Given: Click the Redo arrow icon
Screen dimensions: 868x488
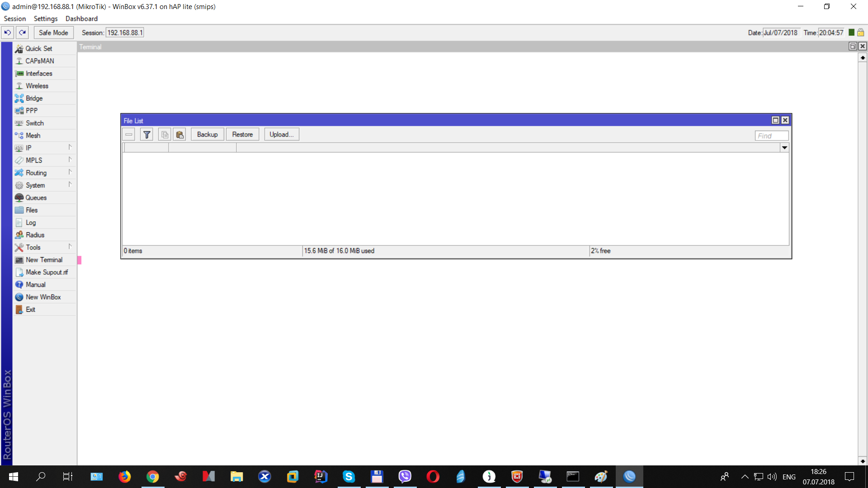Looking at the screenshot, I should coord(22,33).
